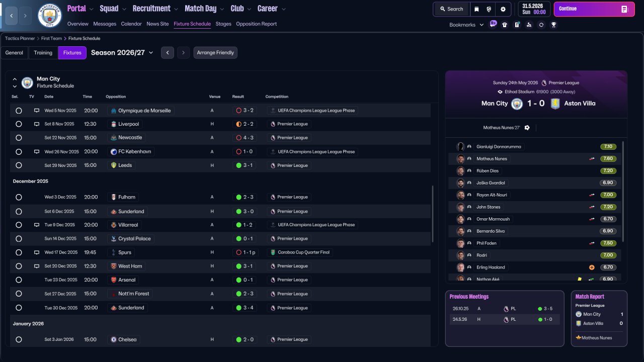
Task: Open the settings gear icon
Action: point(503,9)
